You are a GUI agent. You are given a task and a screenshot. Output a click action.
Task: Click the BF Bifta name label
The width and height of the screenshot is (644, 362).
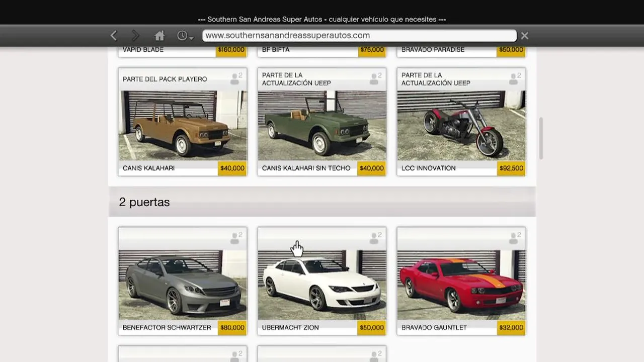click(276, 50)
